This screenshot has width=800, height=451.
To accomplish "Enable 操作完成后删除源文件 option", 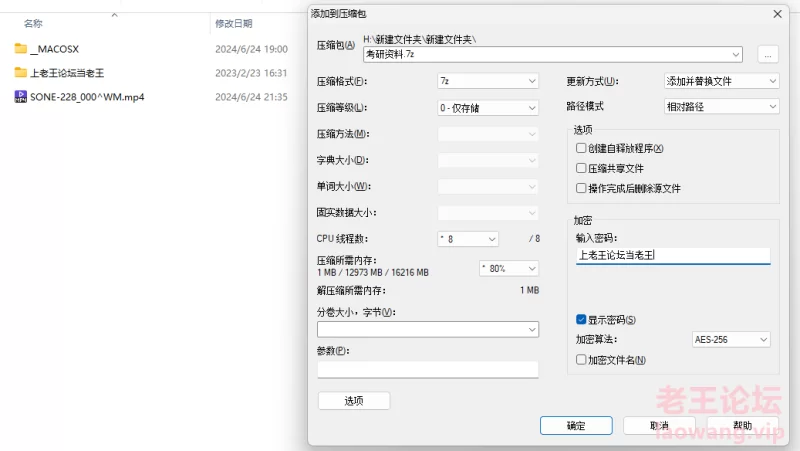I will [581, 188].
